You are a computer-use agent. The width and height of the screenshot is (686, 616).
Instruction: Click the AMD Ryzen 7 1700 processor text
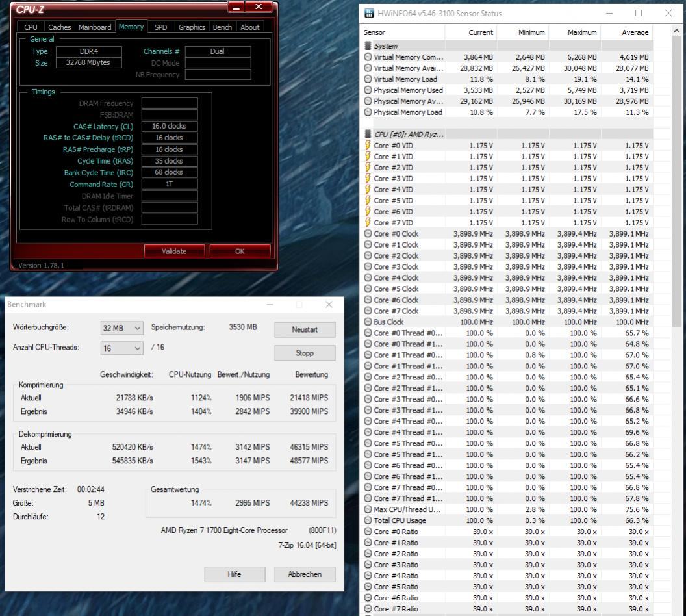pyautogui.click(x=224, y=530)
